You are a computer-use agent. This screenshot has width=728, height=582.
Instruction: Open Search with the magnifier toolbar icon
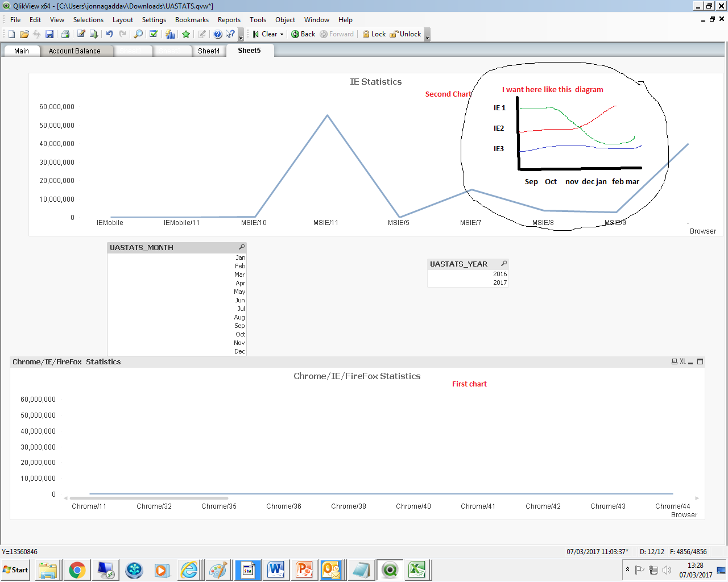point(138,34)
